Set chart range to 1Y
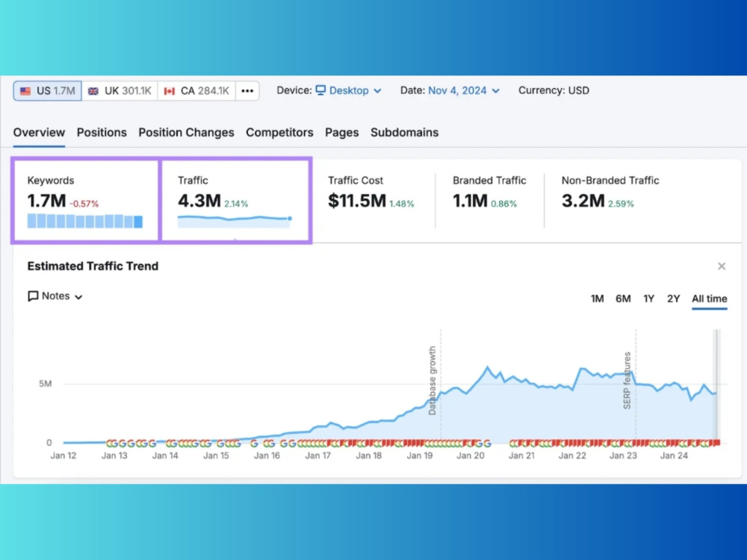The height and width of the screenshot is (560, 747). pyautogui.click(x=649, y=299)
